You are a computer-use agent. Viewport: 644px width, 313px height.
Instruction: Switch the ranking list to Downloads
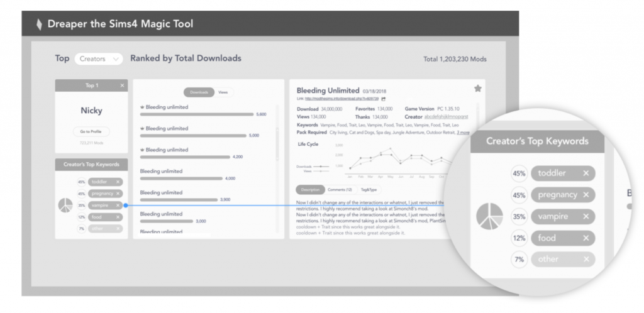199,92
